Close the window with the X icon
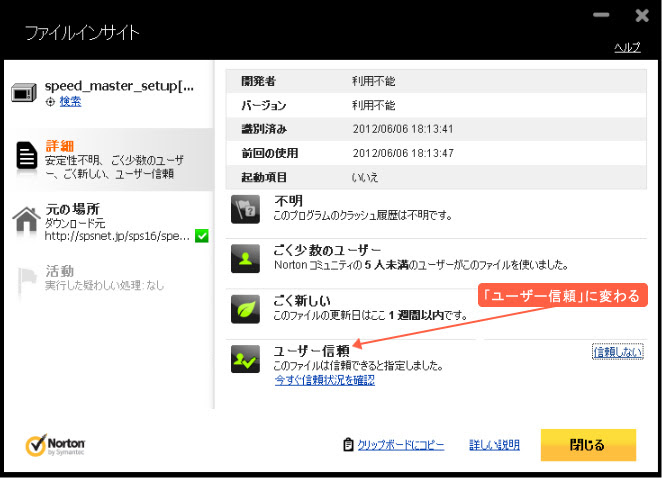Viewport: 662px width, 478px height. [642, 16]
